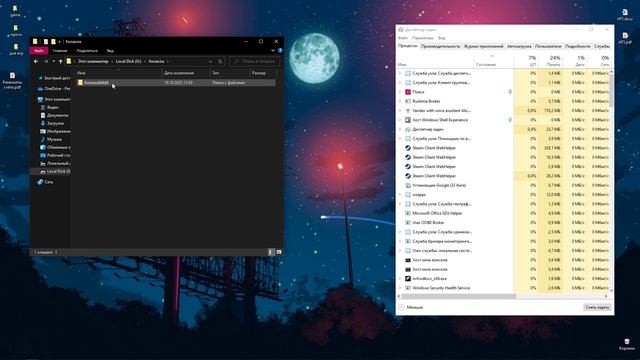Image resolution: width=640 pixels, height=360 pixels.
Task: Open the Главная ribbon tab
Action: (x=60, y=51)
